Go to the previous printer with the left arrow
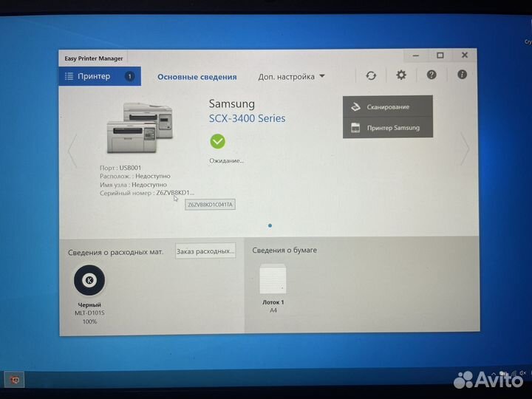The image size is (532, 399). pos(72,151)
